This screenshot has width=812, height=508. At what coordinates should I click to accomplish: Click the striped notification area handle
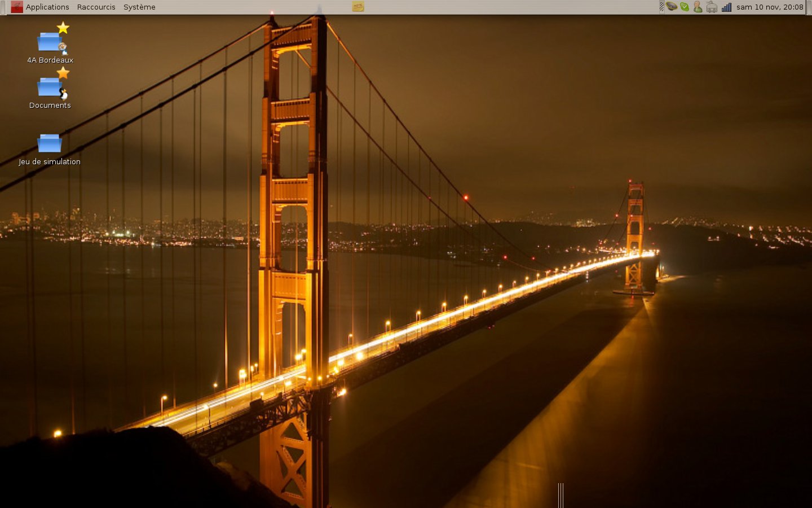(661, 7)
